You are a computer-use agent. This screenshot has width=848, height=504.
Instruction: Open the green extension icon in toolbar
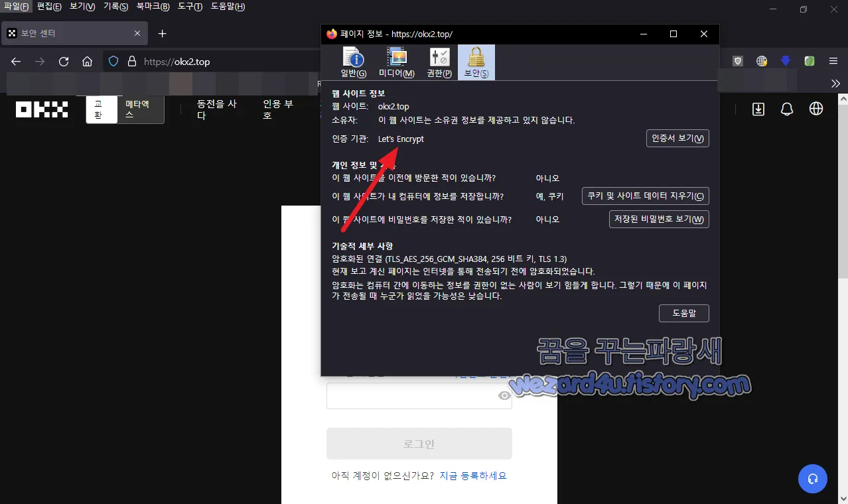(809, 60)
